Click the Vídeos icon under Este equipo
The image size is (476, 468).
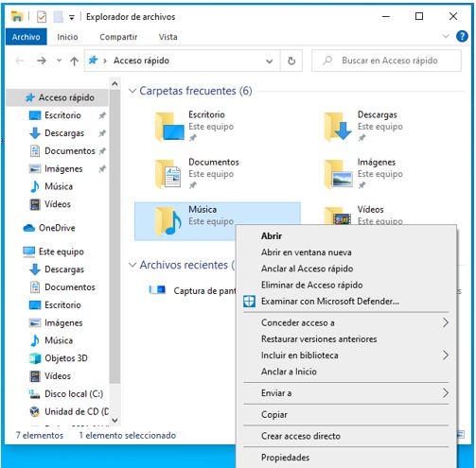coord(35,376)
